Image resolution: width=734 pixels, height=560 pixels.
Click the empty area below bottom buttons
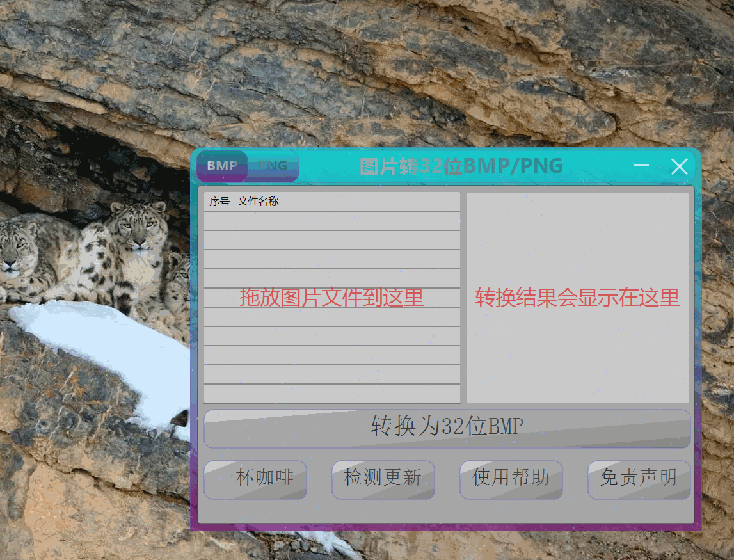[x=446, y=511]
